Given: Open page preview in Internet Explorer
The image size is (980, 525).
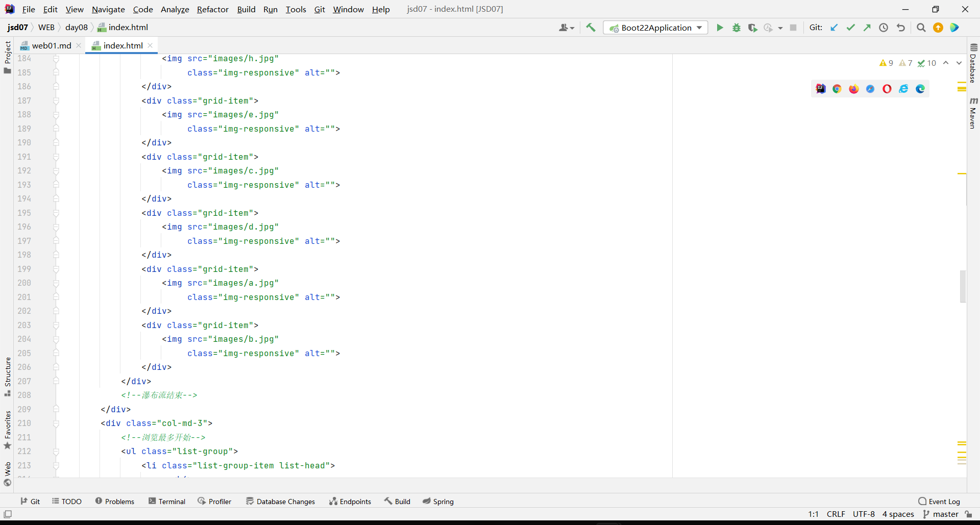Looking at the screenshot, I should click(903, 89).
